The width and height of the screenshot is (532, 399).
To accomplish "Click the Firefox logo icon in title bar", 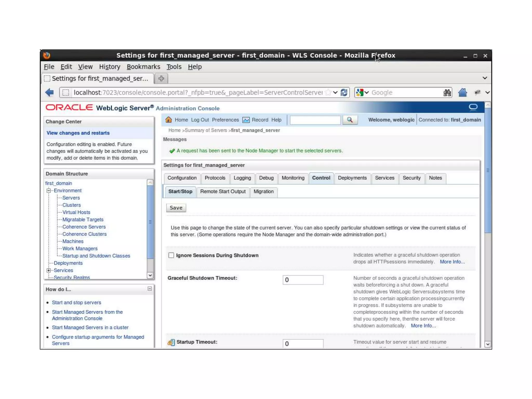I will pyautogui.click(x=47, y=55).
